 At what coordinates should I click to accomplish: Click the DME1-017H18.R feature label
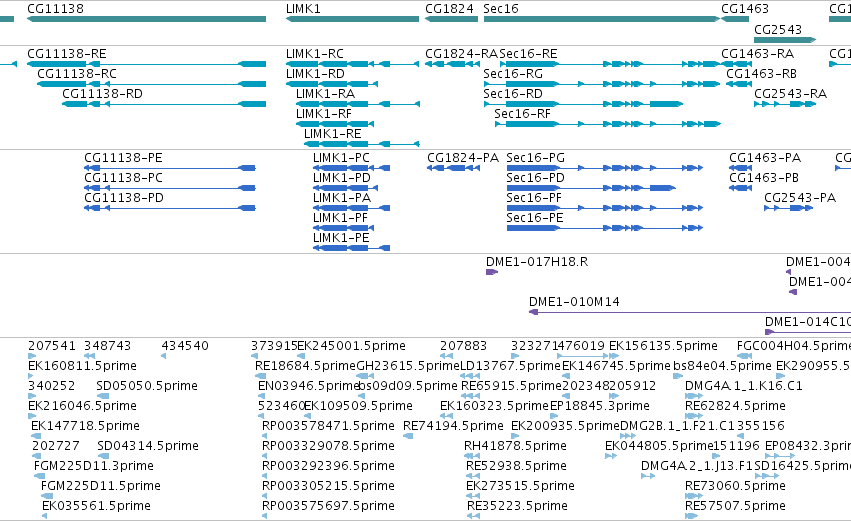pyautogui.click(x=537, y=262)
